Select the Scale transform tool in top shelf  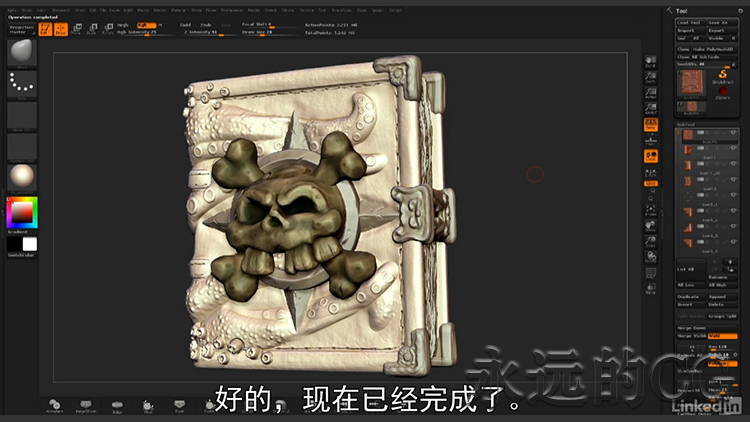coord(92,29)
